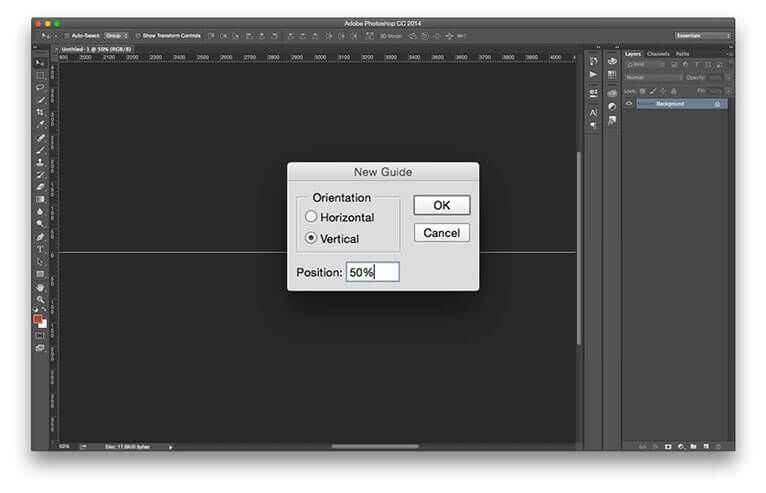Select the Eraser tool

pyautogui.click(x=40, y=187)
